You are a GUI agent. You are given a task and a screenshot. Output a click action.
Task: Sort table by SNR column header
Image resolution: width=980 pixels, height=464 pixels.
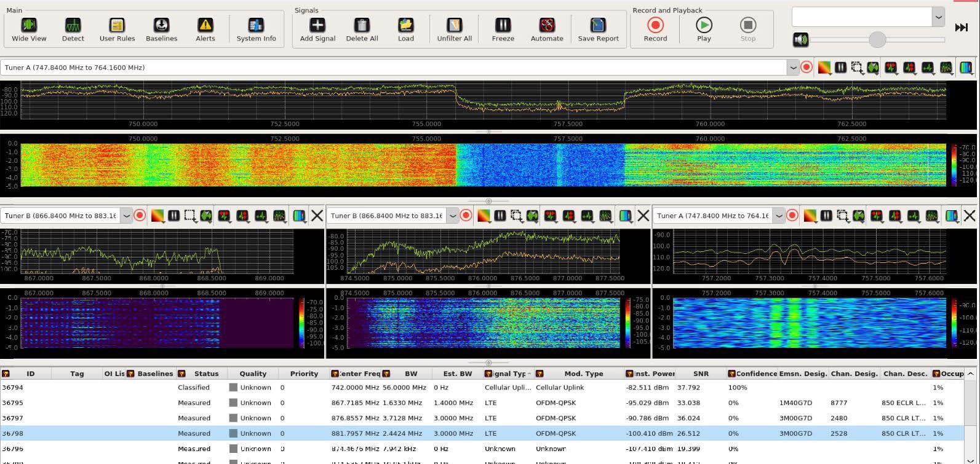701,374
